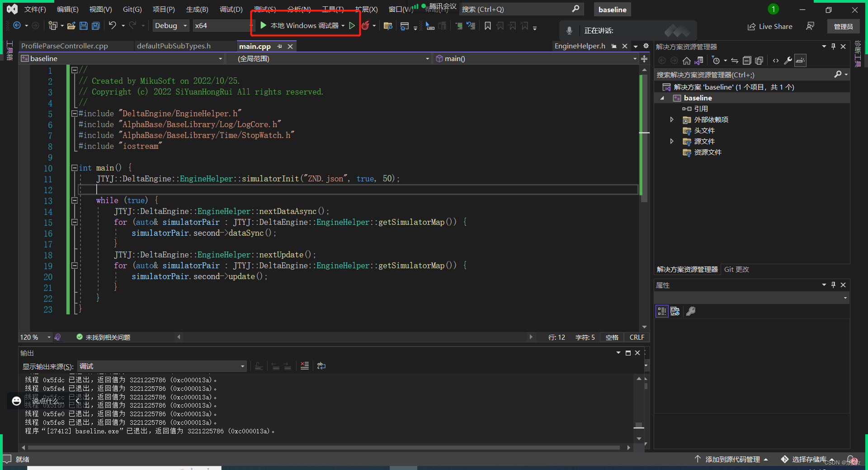Clear all output with the red X icon
The image size is (868, 470).
point(305,366)
